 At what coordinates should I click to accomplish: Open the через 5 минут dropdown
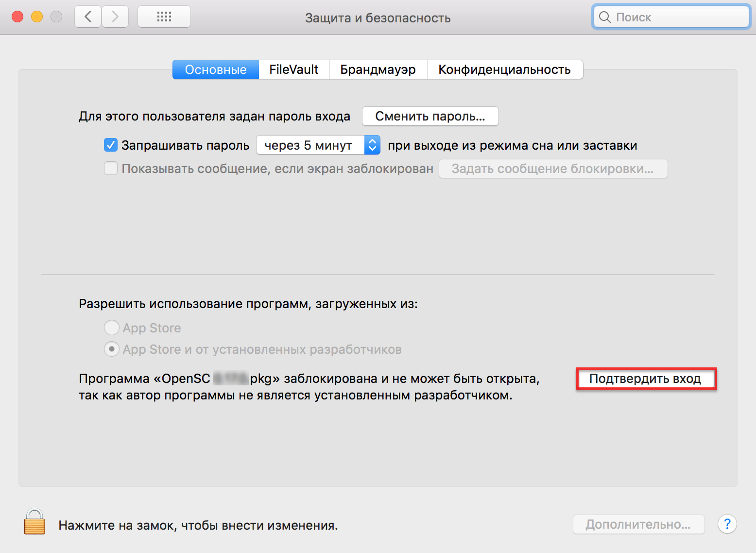point(318,145)
